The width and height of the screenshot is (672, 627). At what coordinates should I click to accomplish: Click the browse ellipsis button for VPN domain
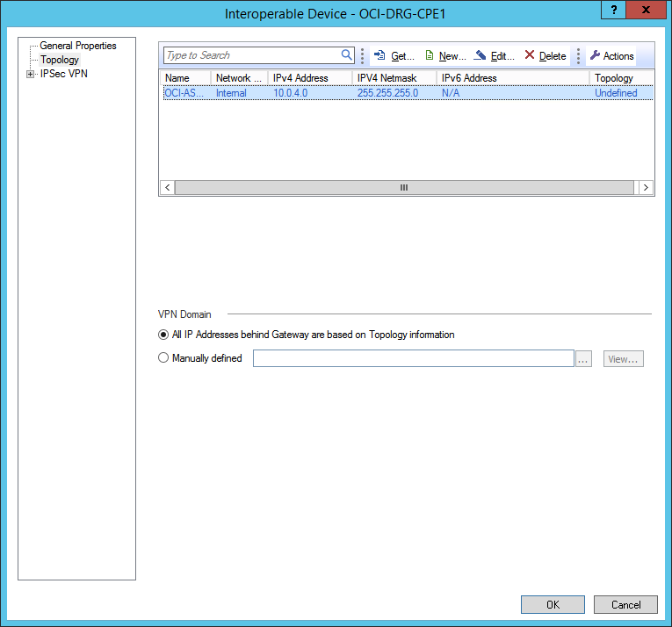(x=584, y=359)
